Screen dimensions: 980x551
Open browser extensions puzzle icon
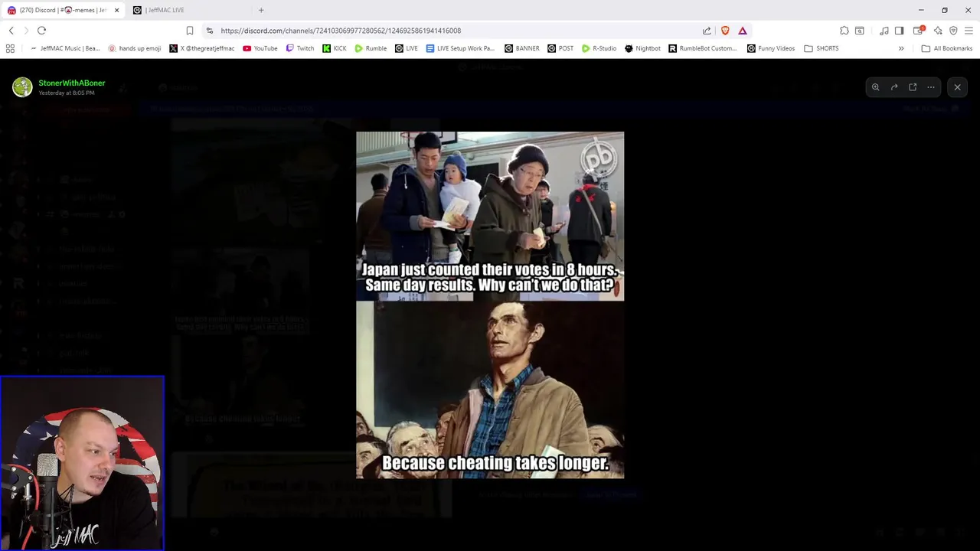[x=844, y=31]
